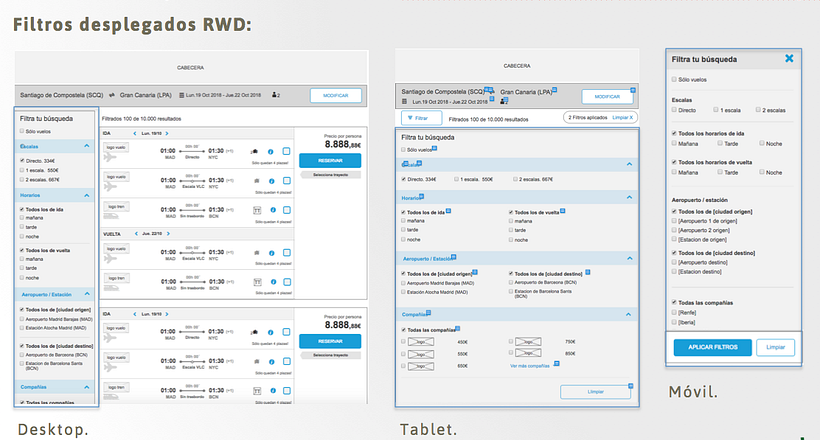This screenshot has width=820, height=440.
Task: Click the calendar icon in the desktop search bar
Action: tap(181, 95)
